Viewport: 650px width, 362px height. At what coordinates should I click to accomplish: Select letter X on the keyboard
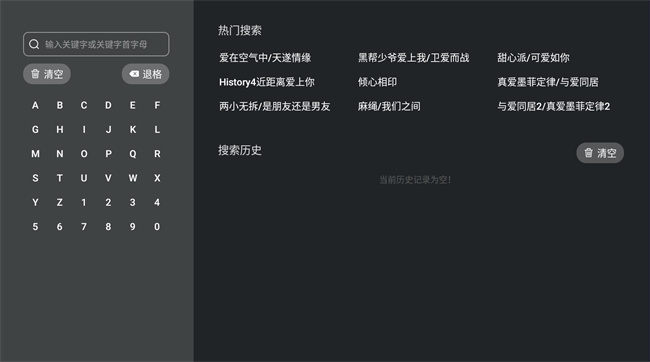(157, 178)
